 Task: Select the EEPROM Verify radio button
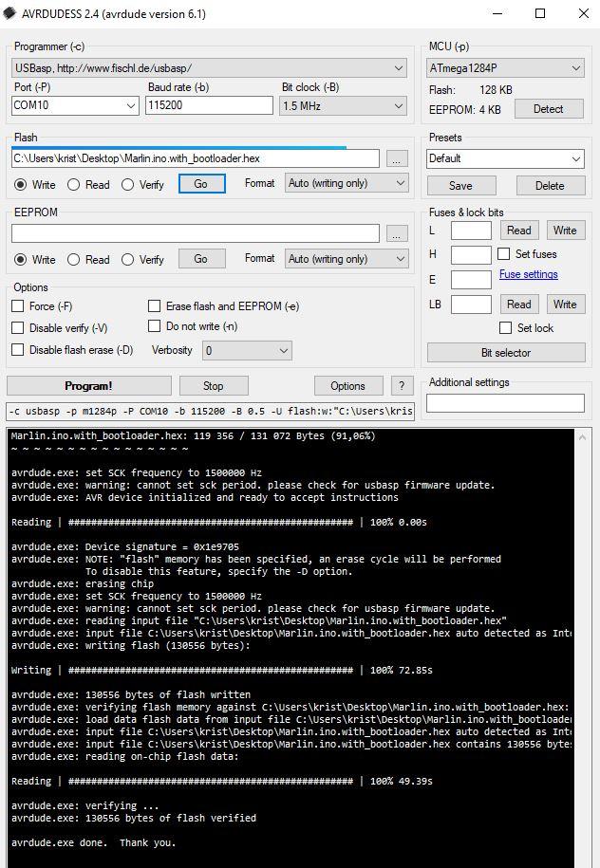click(x=142, y=260)
